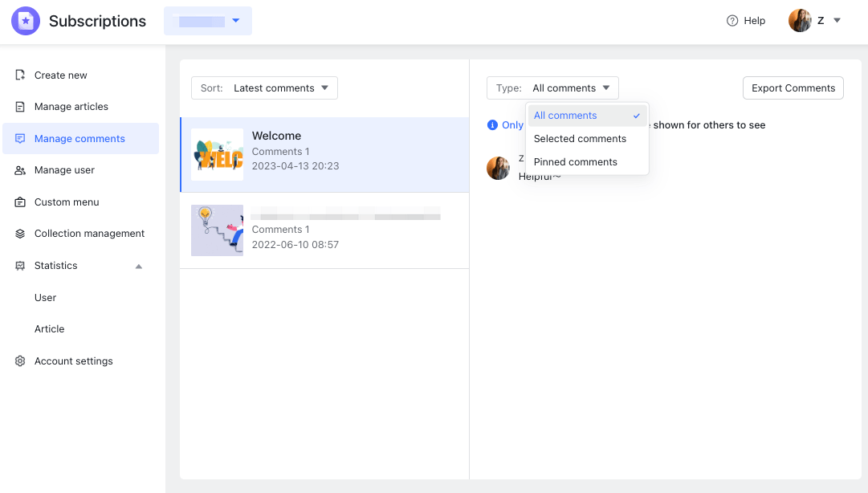Click the Export Comments button

pos(793,88)
